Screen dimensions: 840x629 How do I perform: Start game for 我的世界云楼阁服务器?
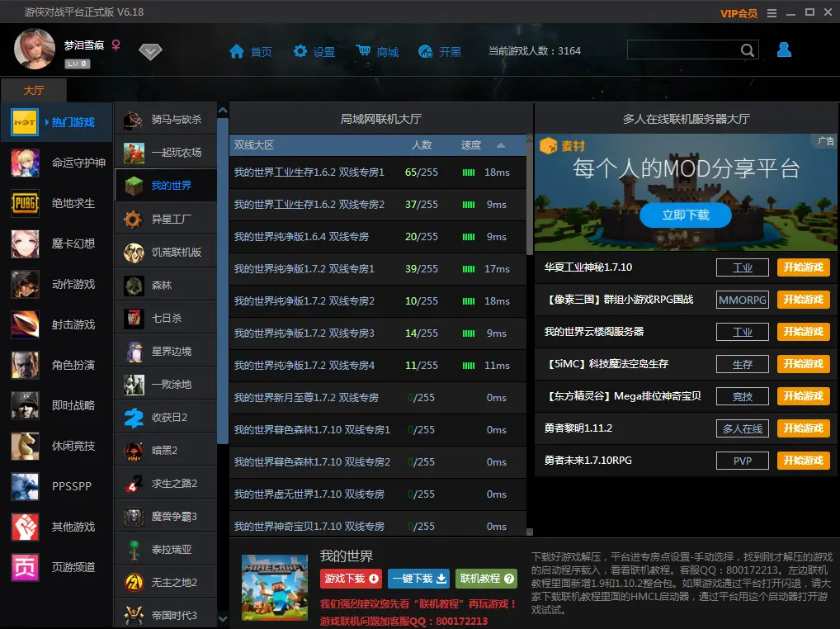tap(803, 332)
